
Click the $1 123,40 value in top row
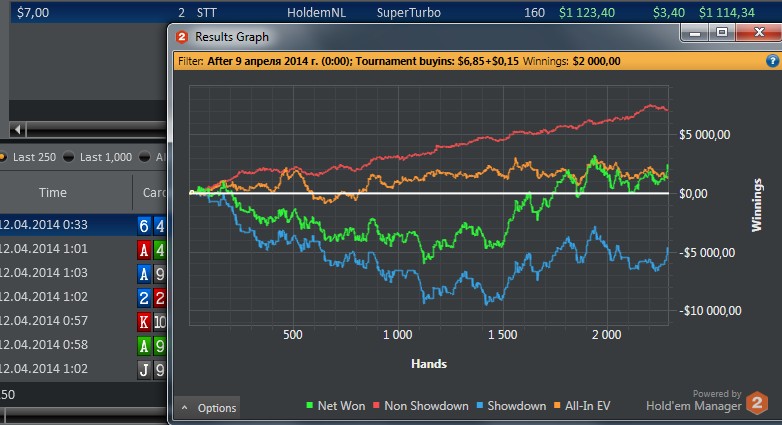[x=586, y=12]
